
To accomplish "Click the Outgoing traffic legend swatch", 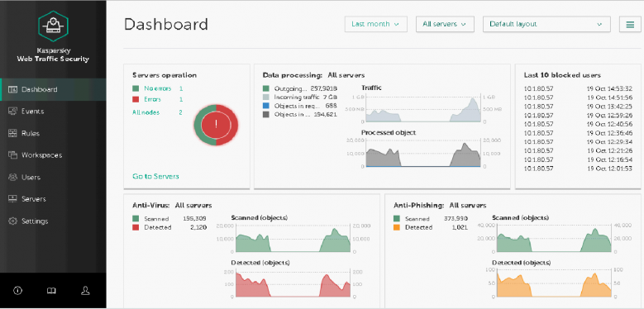I will [266, 88].
